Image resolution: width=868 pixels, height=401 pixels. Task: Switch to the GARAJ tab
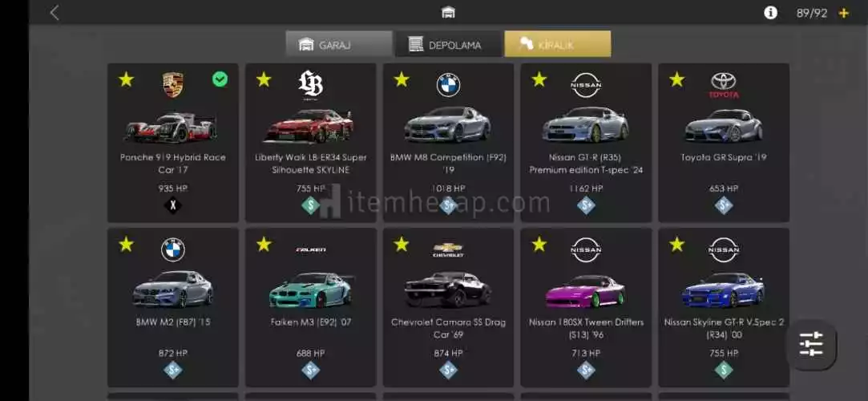pyautogui.click(x=339, y=44)
